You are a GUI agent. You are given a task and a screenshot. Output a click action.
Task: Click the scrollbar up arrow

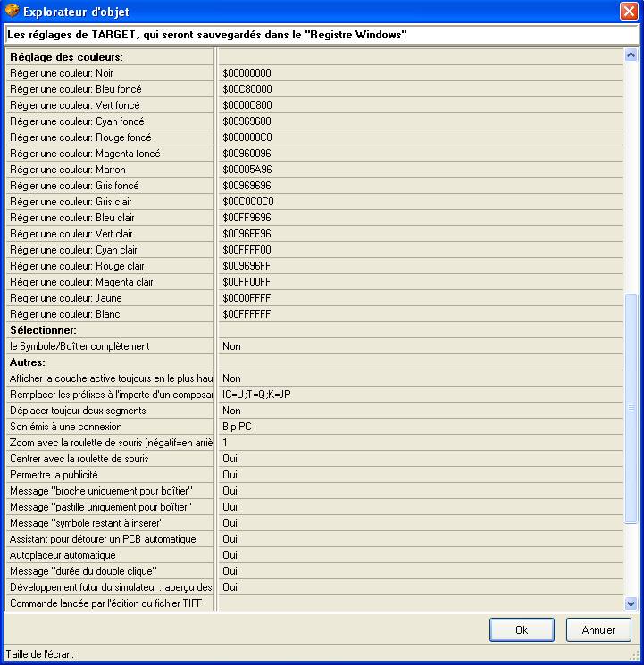click(x=631, y=55)
